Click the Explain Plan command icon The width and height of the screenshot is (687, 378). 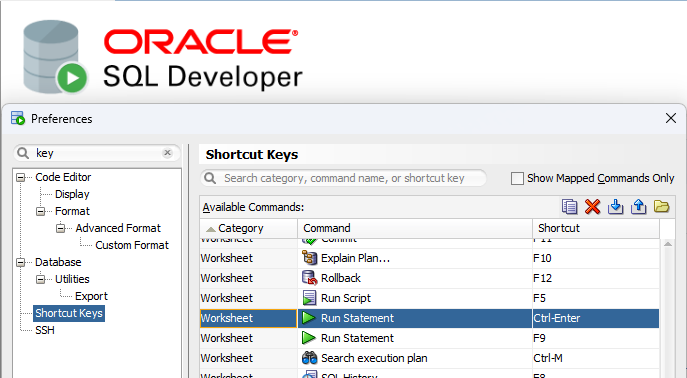pos(309,258)
